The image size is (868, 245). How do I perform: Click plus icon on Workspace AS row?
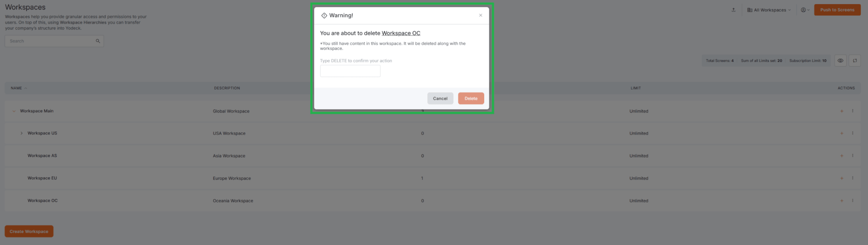click(842, 156)
